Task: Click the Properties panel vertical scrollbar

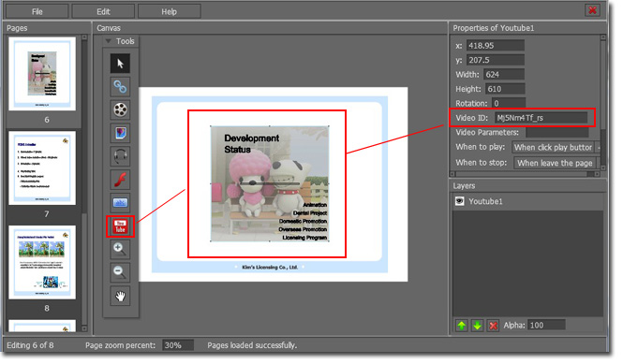Action: [603, 102]
